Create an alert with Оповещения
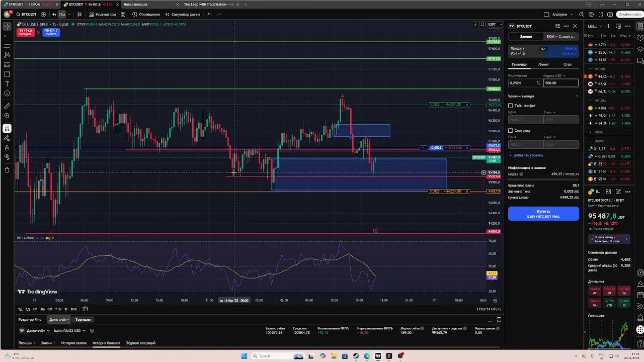The width and height of the screenshot is (644, 362). pyautogui.click(x=146, y=15)
